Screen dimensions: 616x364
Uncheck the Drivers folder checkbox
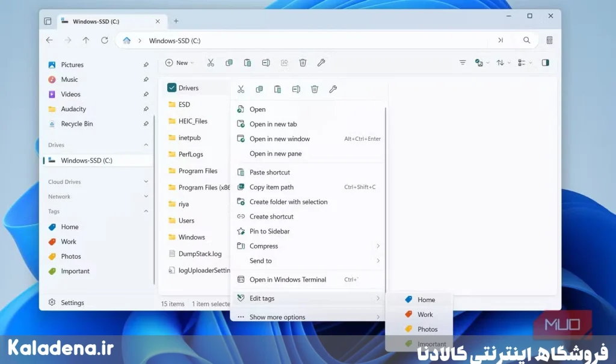point(171,88)
